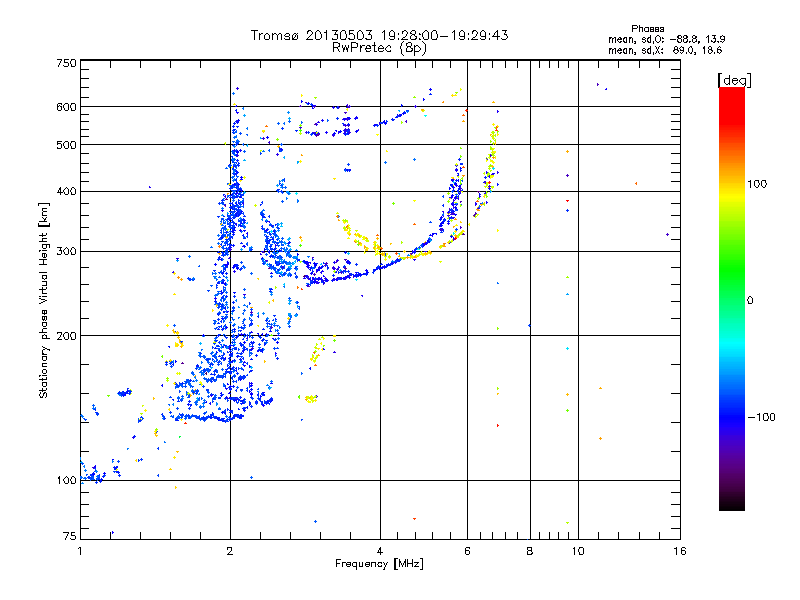This screenshot has height=600, width=800.
Task: Click the x-axis tick label '16'
Action: pyautogui.click(x=680, y=551)
